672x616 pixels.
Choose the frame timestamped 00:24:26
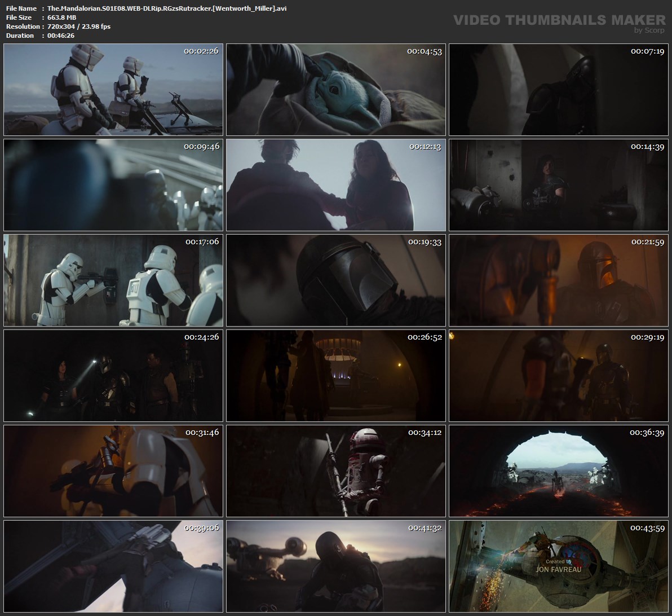pyautogui.click(x=113, y=375)
